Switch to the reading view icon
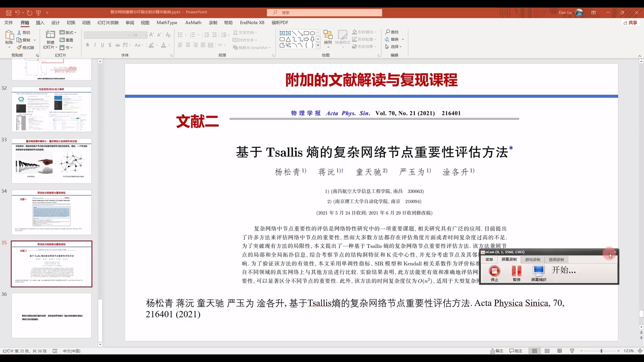The image size is (644, 362). [x=559, y=351]
